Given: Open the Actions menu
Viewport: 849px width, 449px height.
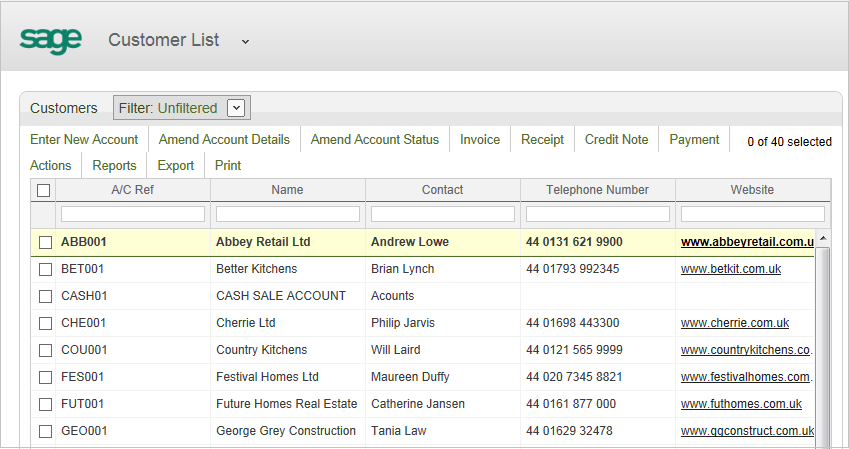Looking at the screenshot, I should (x=50, y=166).
